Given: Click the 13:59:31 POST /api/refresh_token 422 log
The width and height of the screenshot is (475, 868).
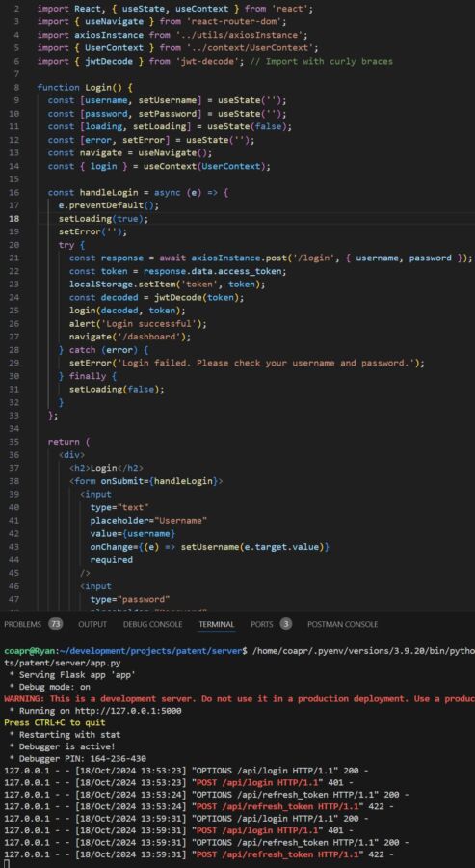Looking at the screenshot, I should (198, 854).
